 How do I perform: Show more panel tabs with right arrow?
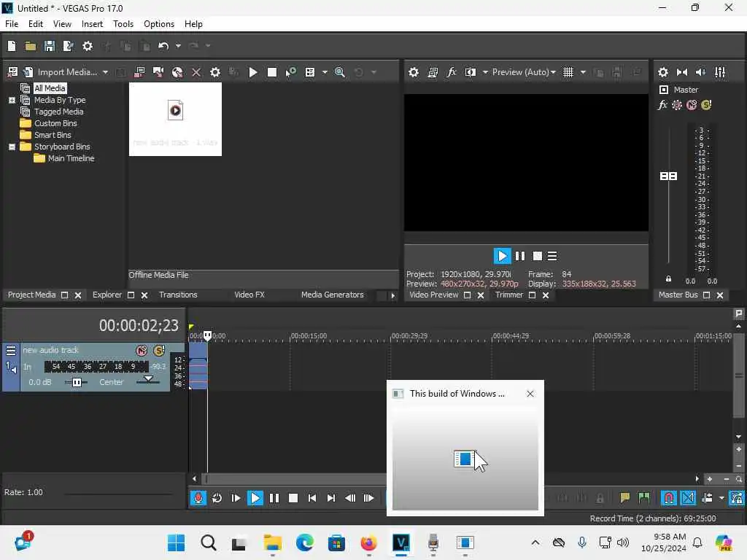pos(392,295)
